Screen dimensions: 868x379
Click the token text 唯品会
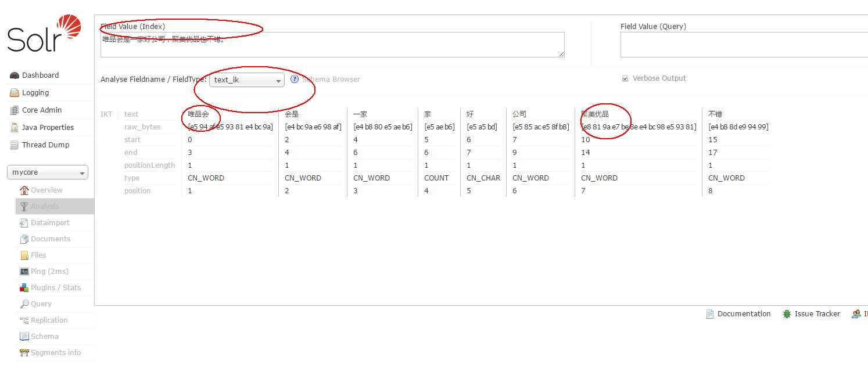(x=198, y=114)
